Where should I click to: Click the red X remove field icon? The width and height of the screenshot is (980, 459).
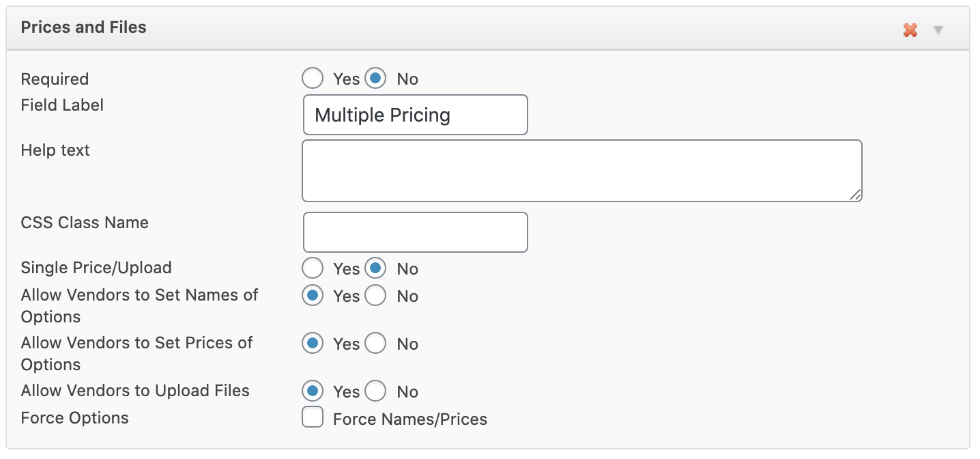pyautogui.click(x=910, y=30)
